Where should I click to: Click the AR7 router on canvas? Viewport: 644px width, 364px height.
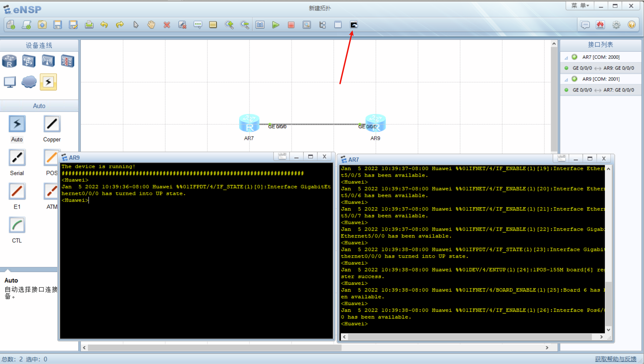[x=249, y=123]
